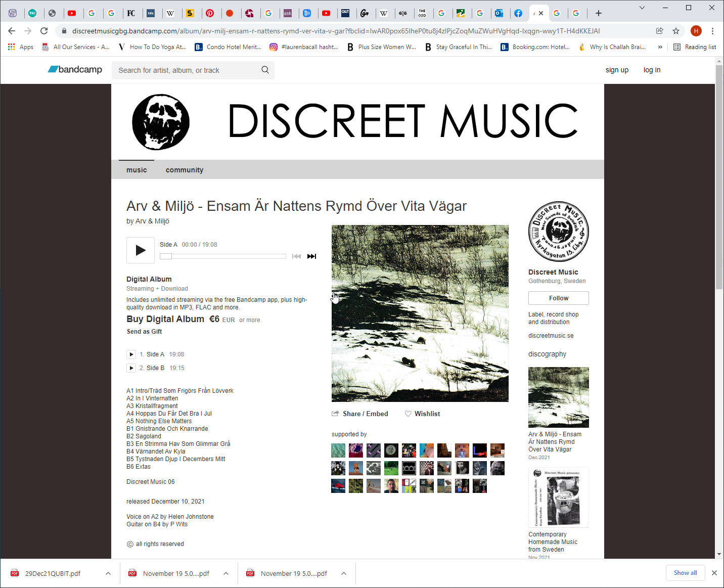Open 29Dec21QUBIT.pdf download
Image resolution: width=724 pixels, height=588 pixels.
pos(53,573)
